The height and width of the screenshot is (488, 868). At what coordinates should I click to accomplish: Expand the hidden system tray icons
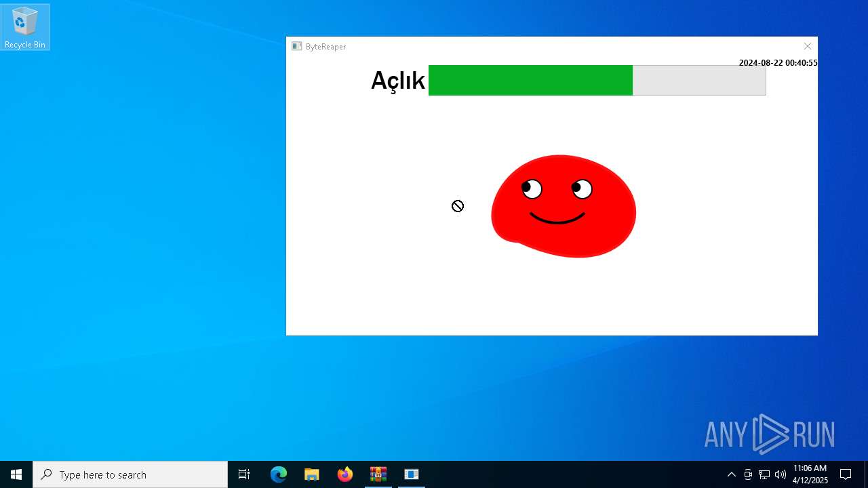pos(731,474)
